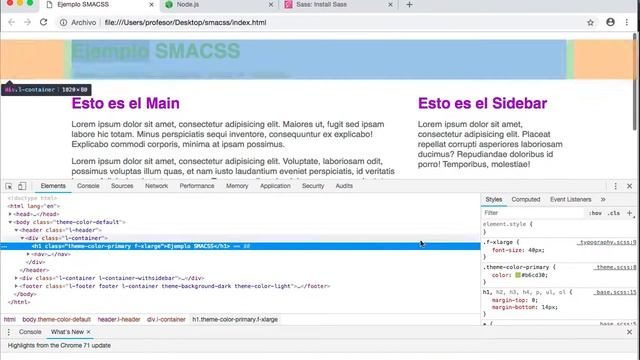Image resolution: width=640 pixels, height=360 pixels.
Task: Toggle the .cls class editor
Action: [613, 213]
